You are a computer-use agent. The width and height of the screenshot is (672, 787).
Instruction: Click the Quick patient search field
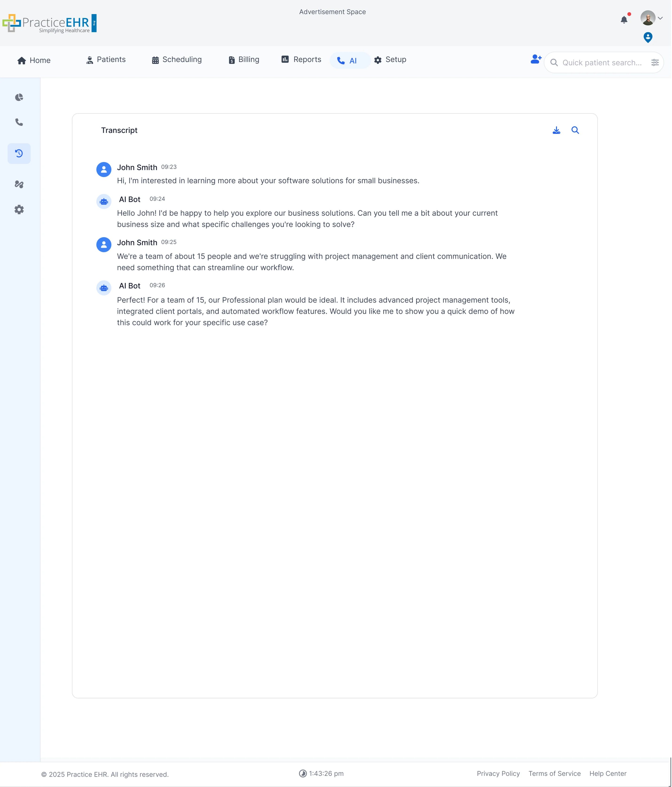[x=600, y=62]
